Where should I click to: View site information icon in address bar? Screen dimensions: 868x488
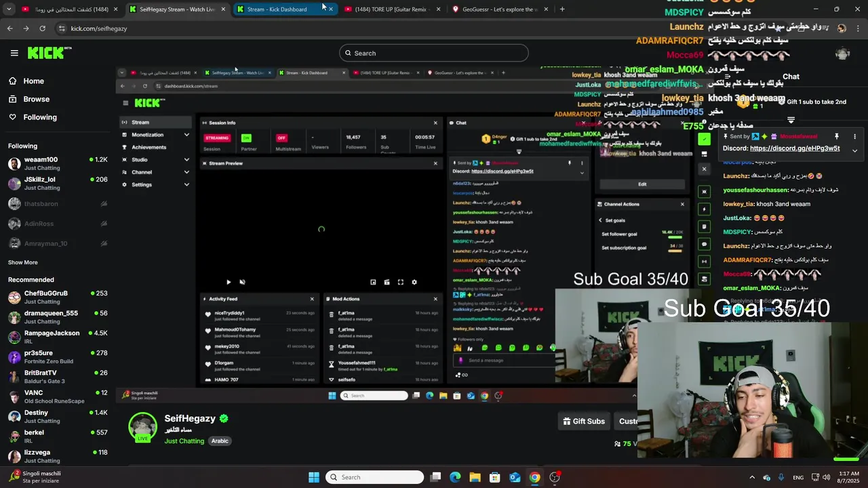point(62,28)
